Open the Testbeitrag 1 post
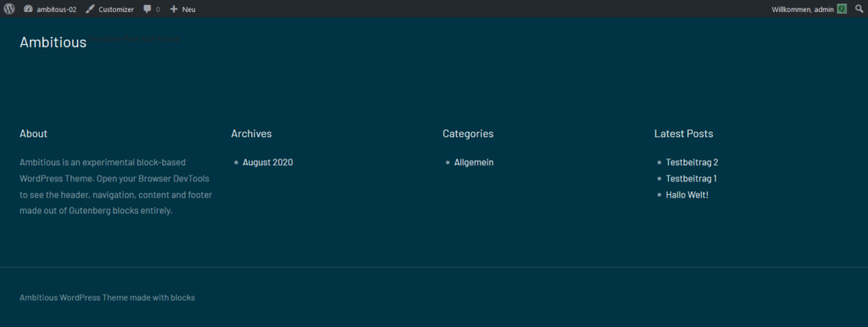This screenshot has height=327, width=868. (x=692, y=179)
